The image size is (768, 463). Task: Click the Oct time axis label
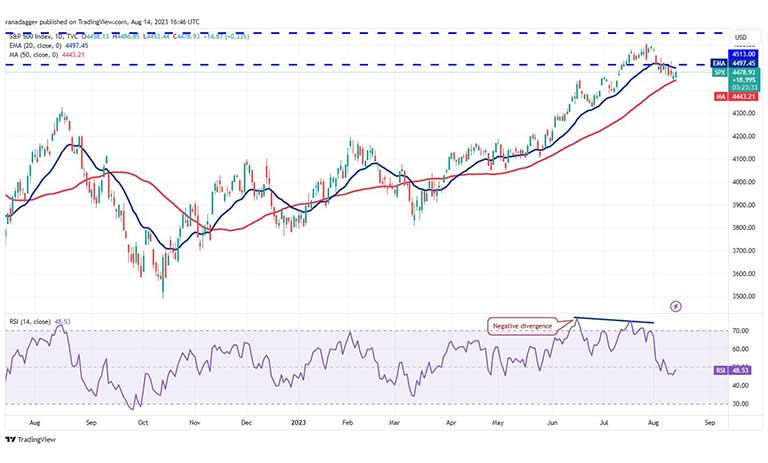[143, 422]
